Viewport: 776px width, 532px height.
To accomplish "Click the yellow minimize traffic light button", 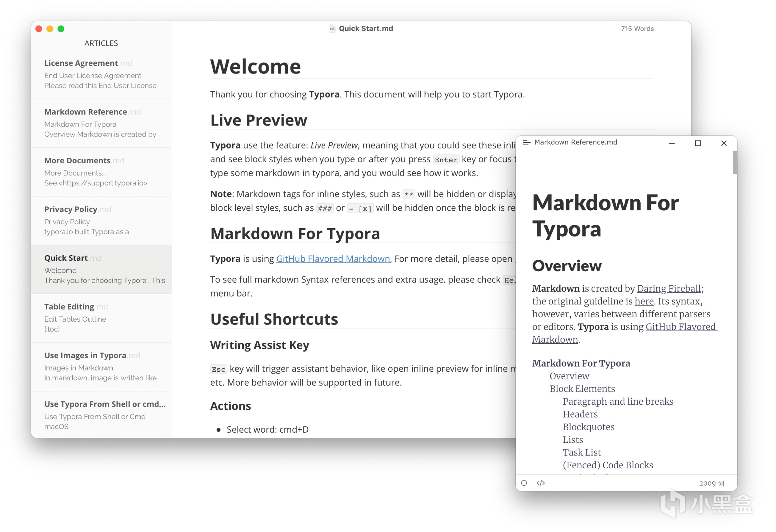I will pyautogui.click(x=50, y=29).
